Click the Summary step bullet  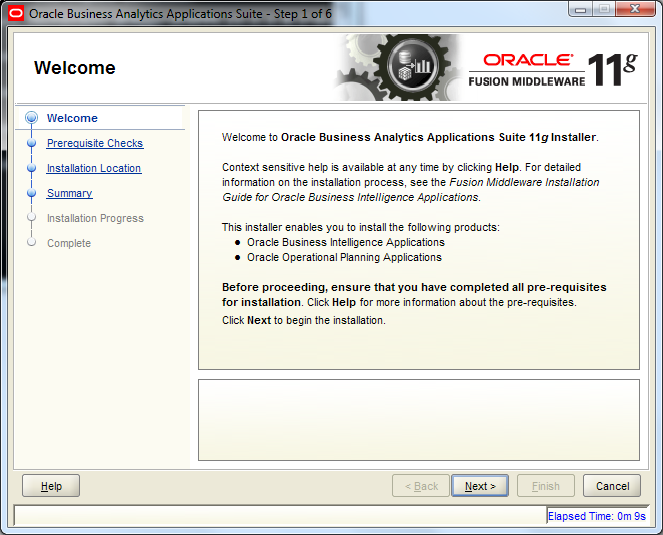[31, 193]
